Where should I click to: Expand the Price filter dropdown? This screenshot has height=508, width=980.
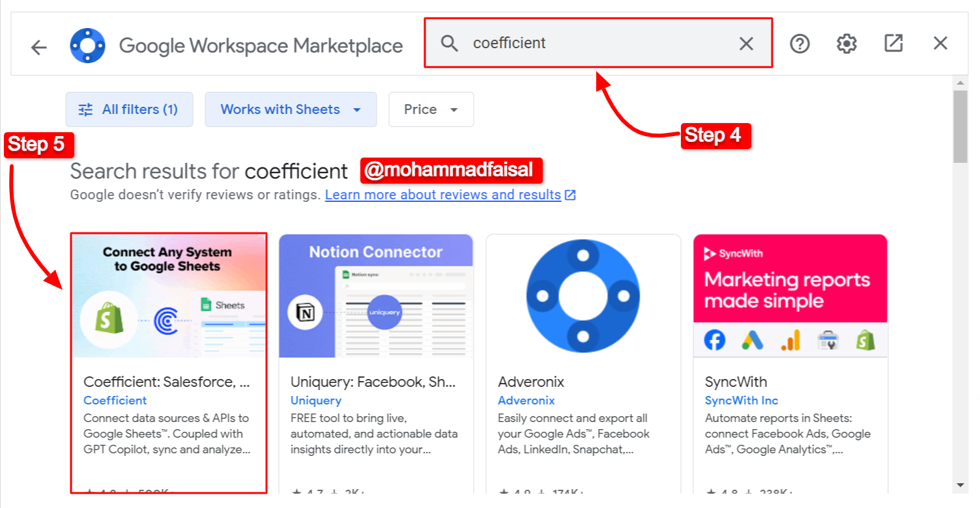pos(431,109)
